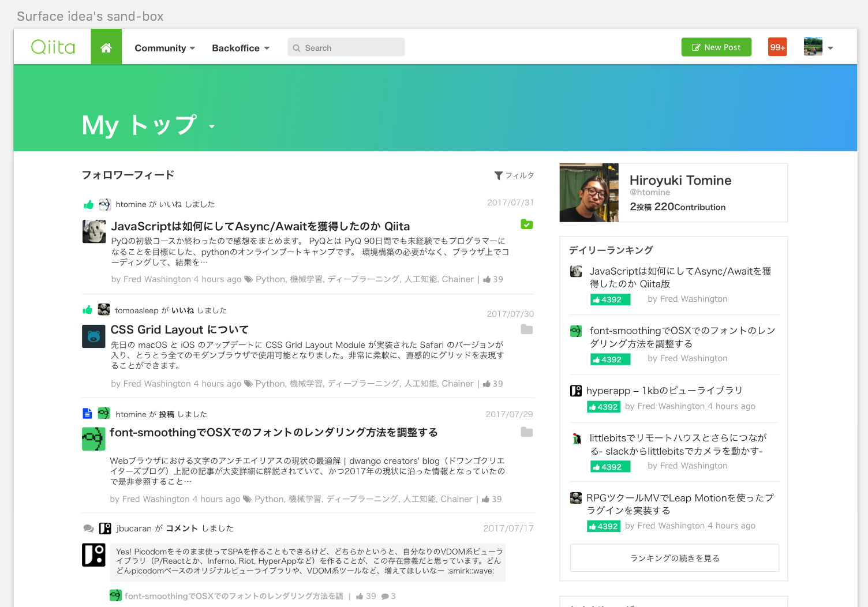Click the 4392 likes badge under hyperapp

coord(603,407)
